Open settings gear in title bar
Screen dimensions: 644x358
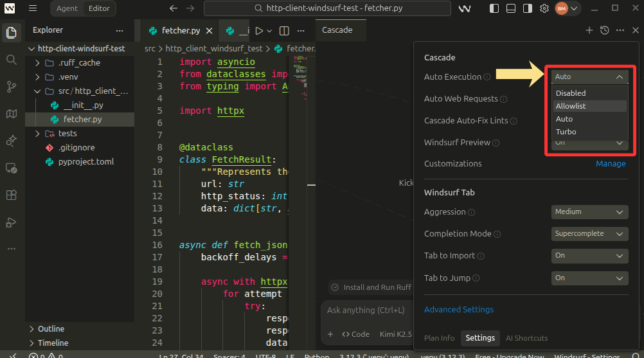click(544, 8)
